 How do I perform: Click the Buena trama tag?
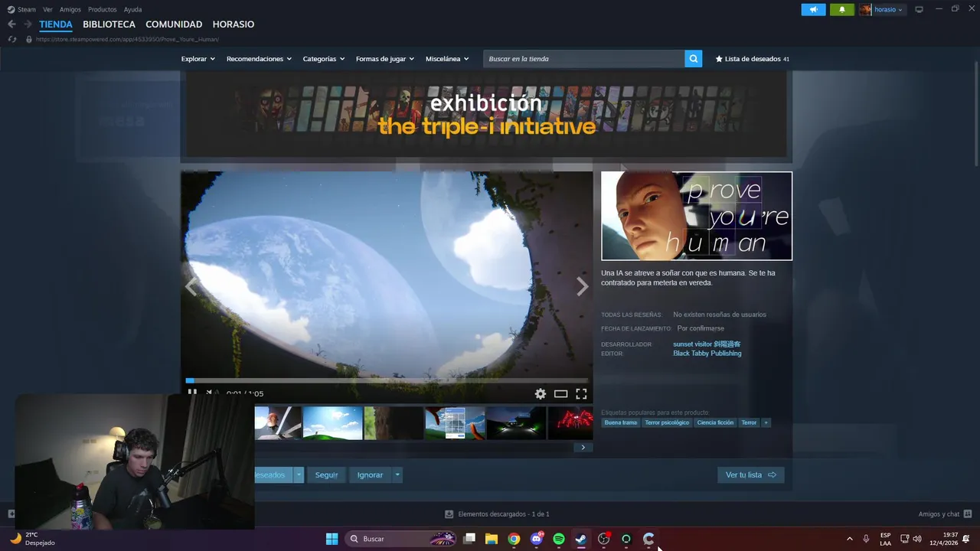click(x=621, y=422)
